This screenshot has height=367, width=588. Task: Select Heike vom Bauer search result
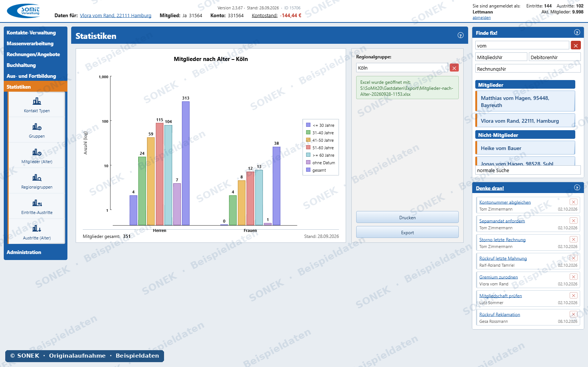(x=525, y=148)
